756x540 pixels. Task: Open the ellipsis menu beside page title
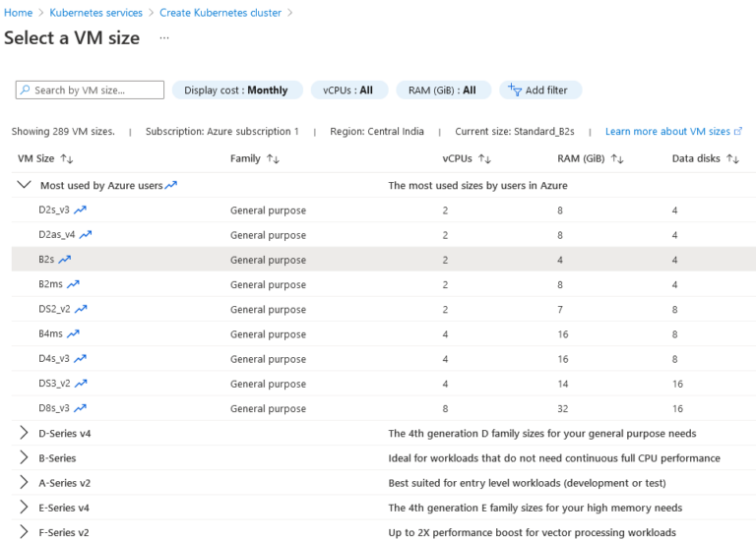tap(164, 37)
